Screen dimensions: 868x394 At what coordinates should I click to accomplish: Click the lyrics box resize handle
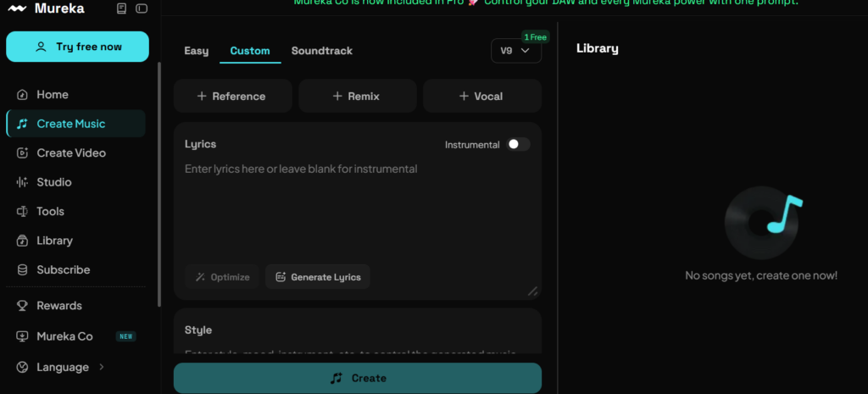532,291
